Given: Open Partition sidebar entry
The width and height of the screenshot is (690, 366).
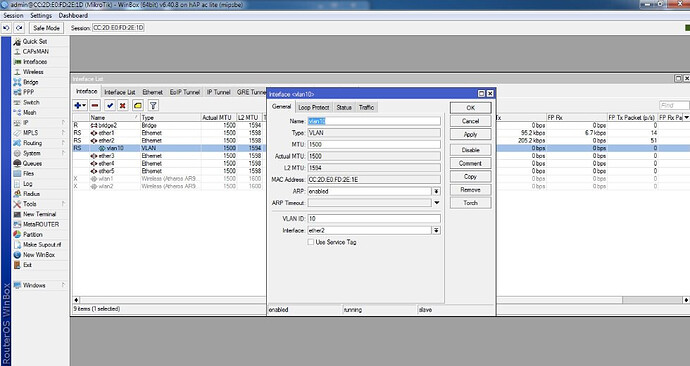Looking at the screenshot, I should tap(33, 234).
